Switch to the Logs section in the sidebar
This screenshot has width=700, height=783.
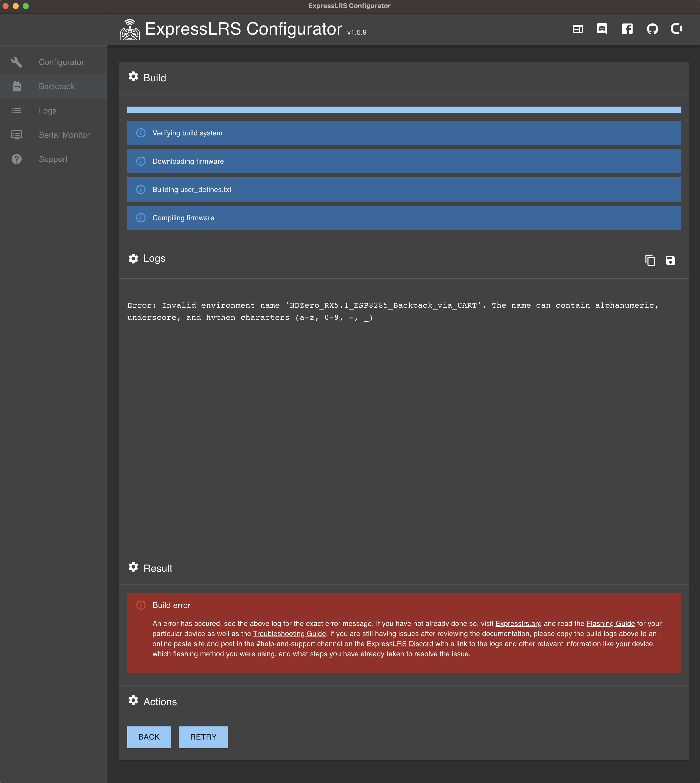point(16,110)
